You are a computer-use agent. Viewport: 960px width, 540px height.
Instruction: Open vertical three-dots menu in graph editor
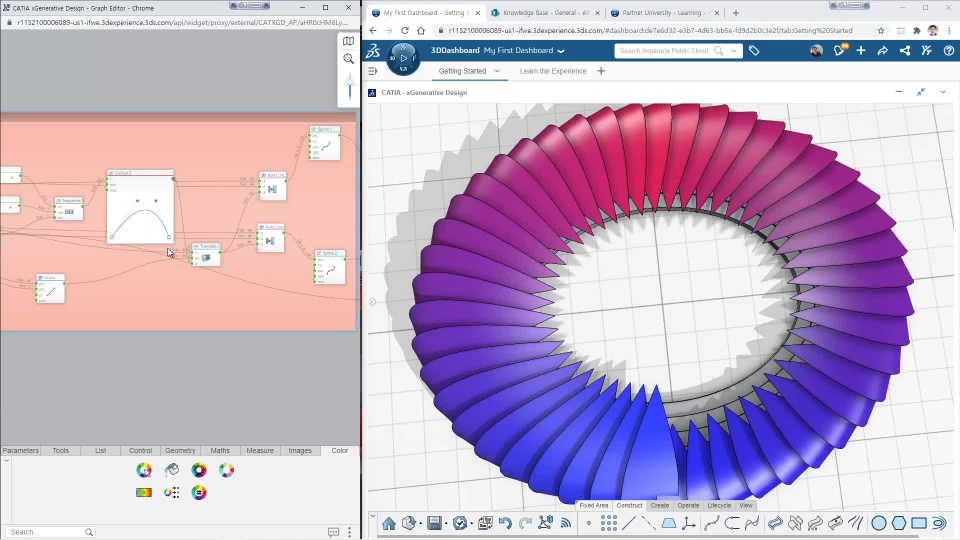[350, 532]
